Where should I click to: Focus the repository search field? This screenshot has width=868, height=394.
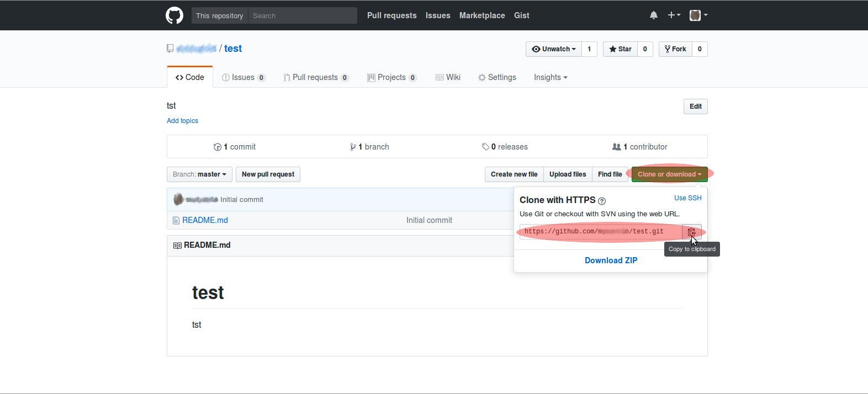[303, 15]
